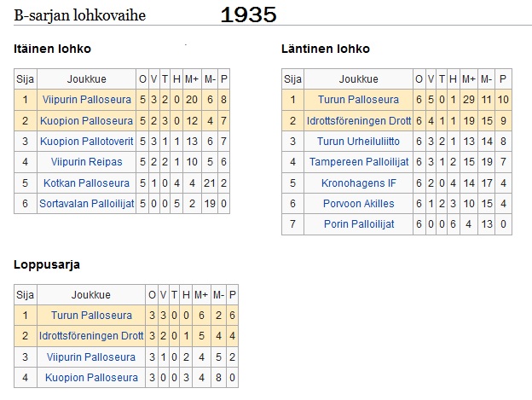The height and width of the screenshot is (400, 532).
Task: Click the Viipurin Reipas link
Action: (x=86, y=162)
